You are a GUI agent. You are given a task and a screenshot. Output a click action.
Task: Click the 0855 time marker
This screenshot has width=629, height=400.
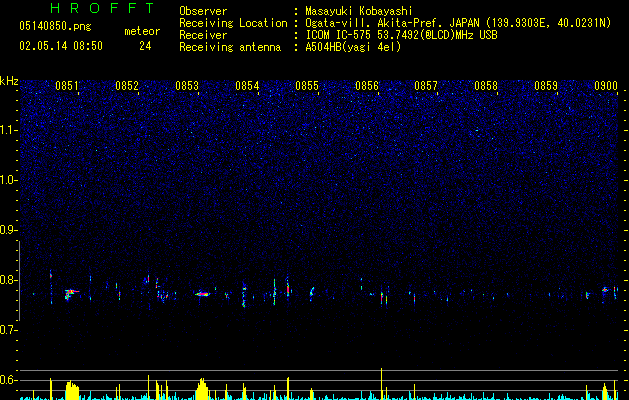click(307, 86)
